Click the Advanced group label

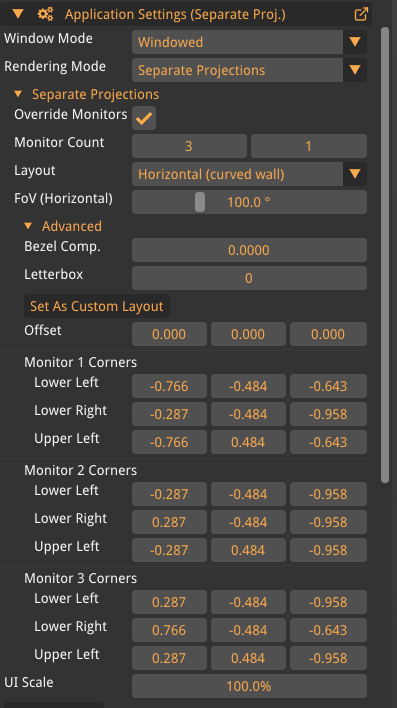point(72,226)
